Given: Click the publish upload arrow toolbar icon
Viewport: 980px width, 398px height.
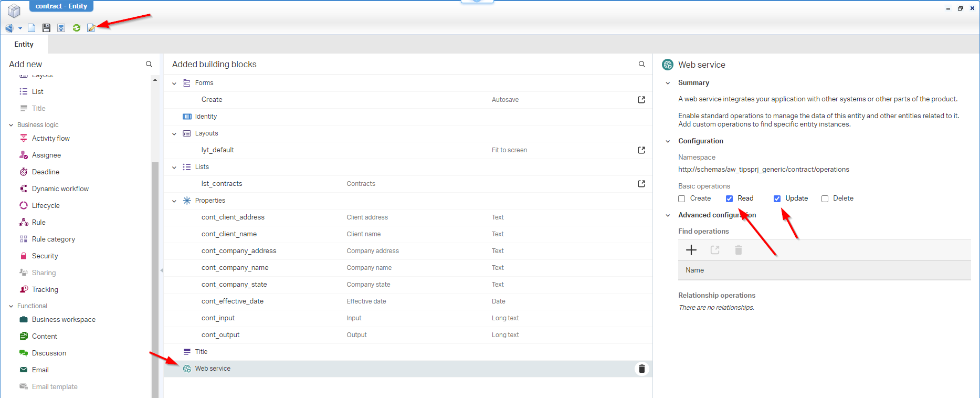Looking at the screenshot, I should (61, 28).
